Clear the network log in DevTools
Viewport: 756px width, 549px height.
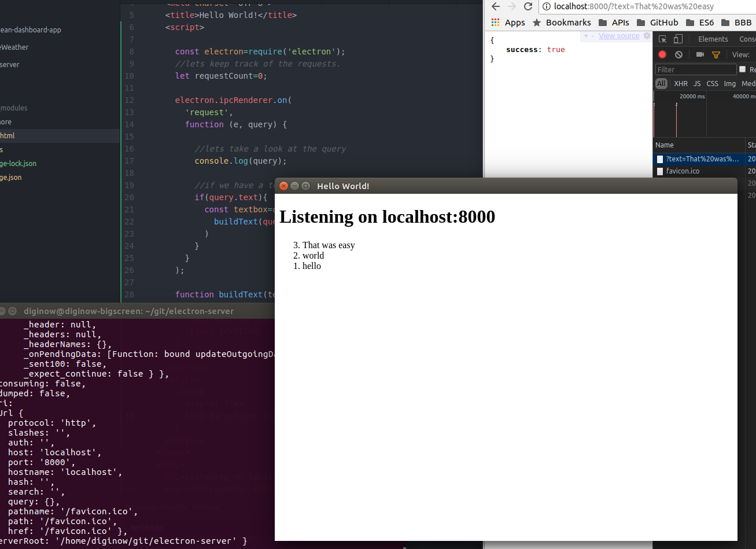[678, 54]
